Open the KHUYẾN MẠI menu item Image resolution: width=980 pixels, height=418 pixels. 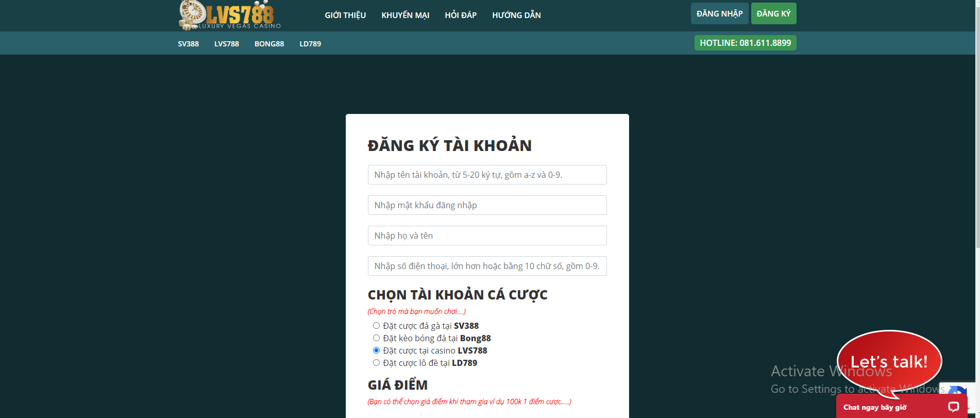(405, 15)
